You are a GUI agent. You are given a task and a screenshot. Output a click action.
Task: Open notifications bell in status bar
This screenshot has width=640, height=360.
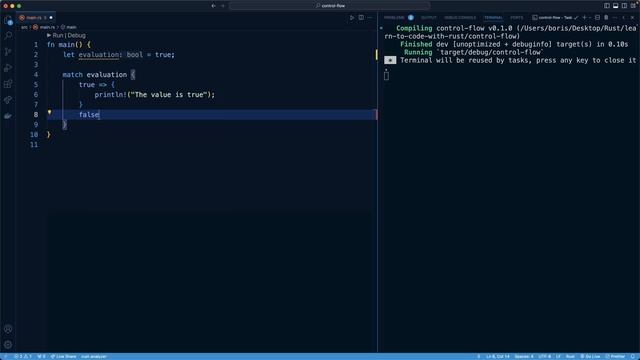point(633,356)
